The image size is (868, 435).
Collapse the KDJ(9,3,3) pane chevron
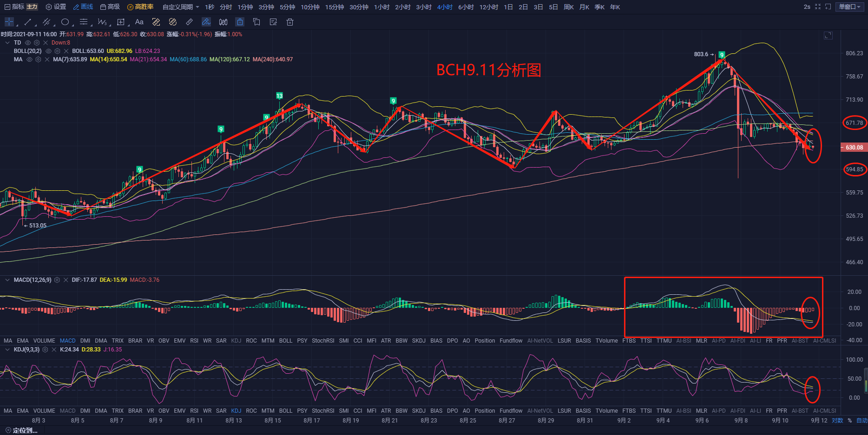7,350
